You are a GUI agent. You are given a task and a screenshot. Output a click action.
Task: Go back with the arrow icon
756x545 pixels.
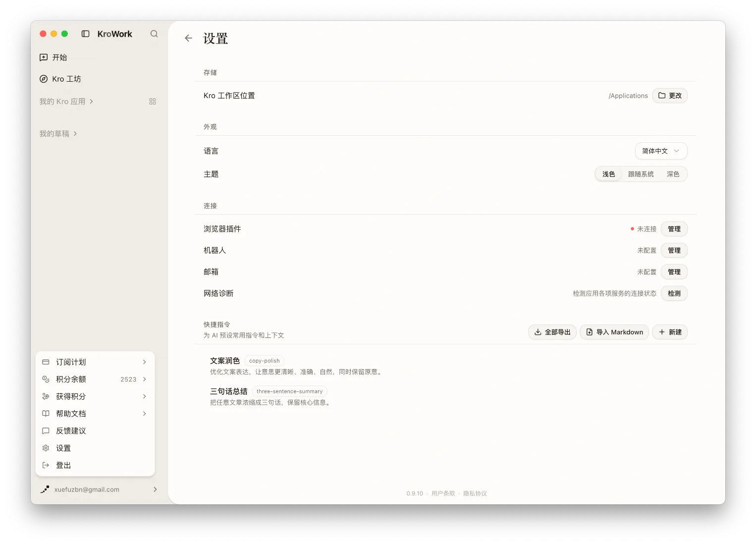point(188,38)
